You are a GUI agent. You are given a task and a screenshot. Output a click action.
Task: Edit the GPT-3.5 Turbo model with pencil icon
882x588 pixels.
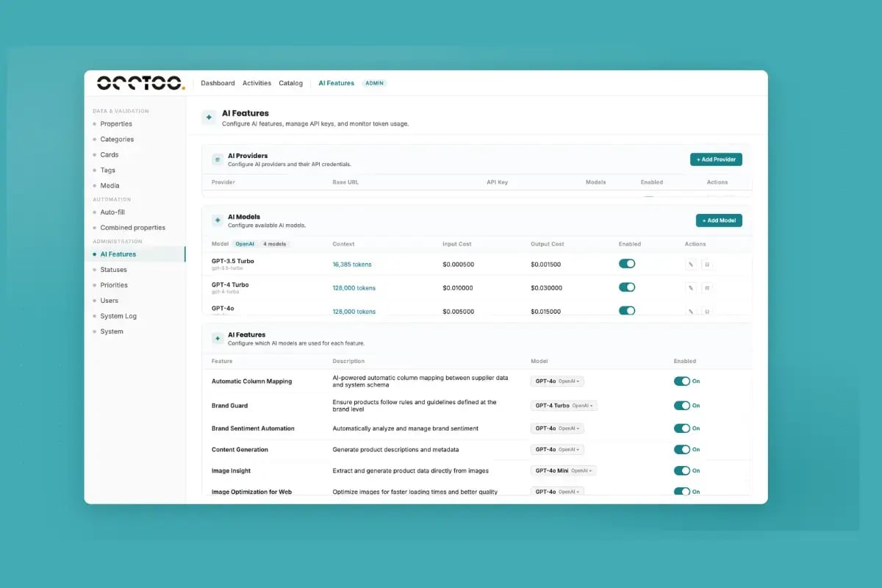pyautogui.click(x=690, y=265)
